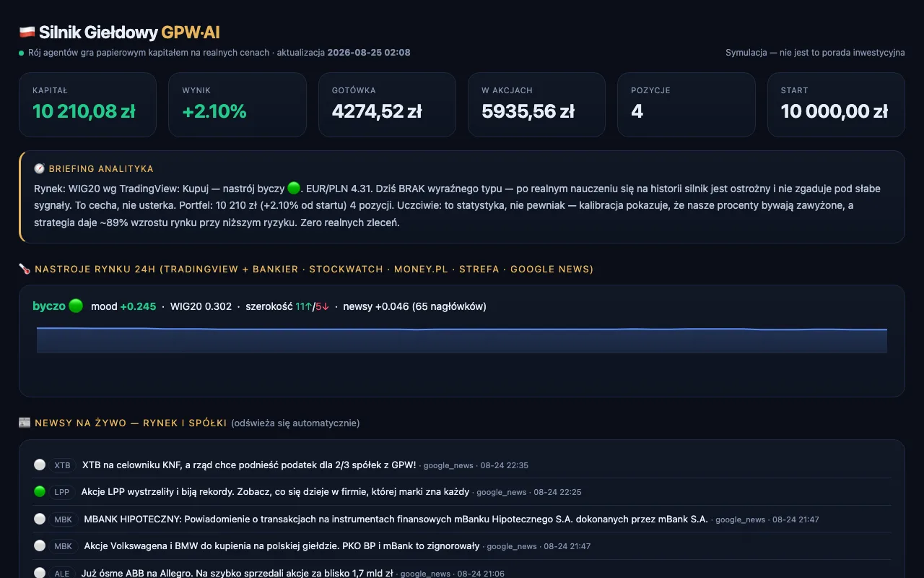
Task: Click the compass icon beside Briefing Analityka
Action: click(x=40, y=169)
